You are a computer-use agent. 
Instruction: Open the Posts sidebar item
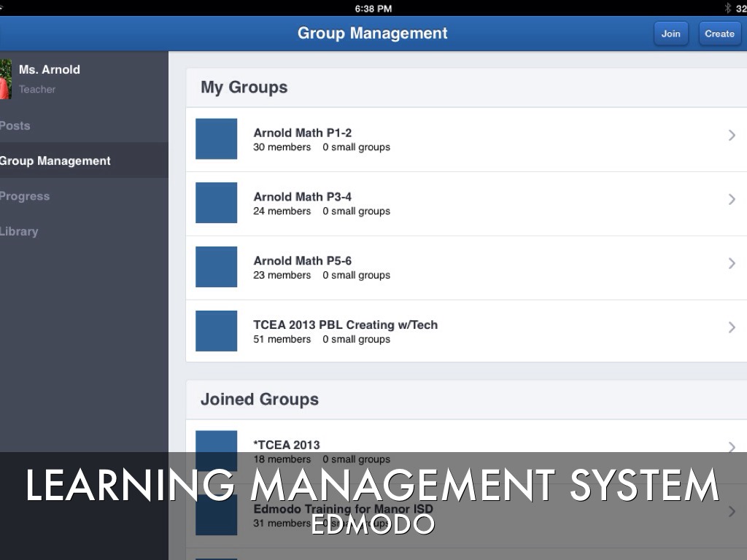click(x=15, y=125)
